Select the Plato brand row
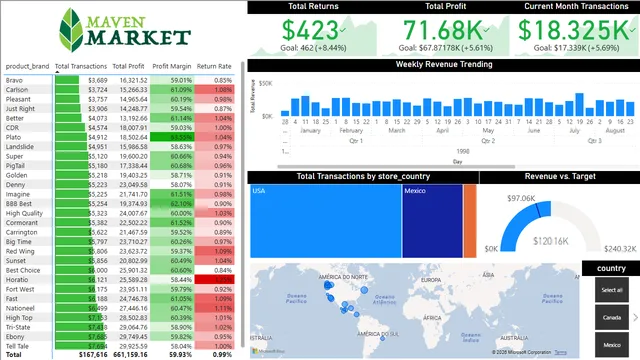The image size is (640, 360). point(120,137)
